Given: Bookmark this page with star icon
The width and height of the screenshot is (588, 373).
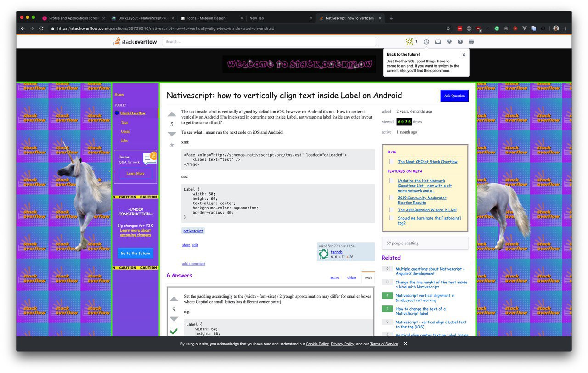Looking at the screenshot, I should (448, 28).
